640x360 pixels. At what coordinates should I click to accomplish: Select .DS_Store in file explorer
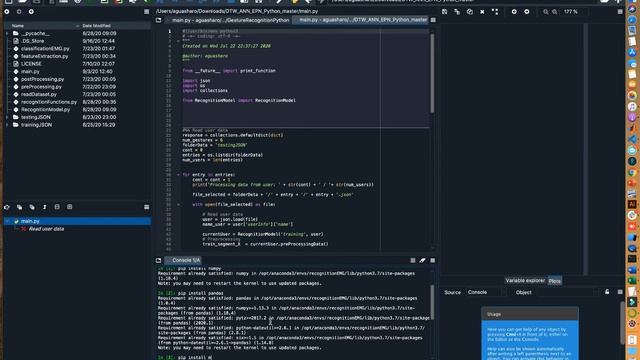(x=32, y=41)
